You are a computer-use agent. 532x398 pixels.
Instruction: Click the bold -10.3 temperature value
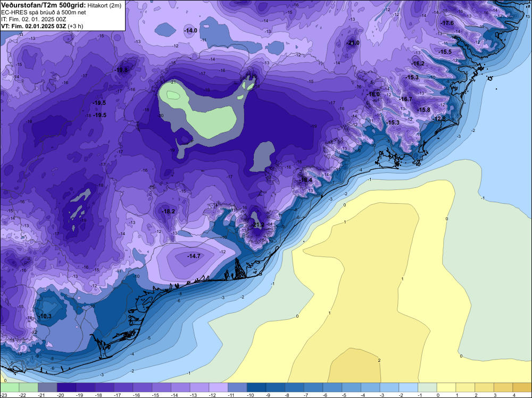(45, 316)
